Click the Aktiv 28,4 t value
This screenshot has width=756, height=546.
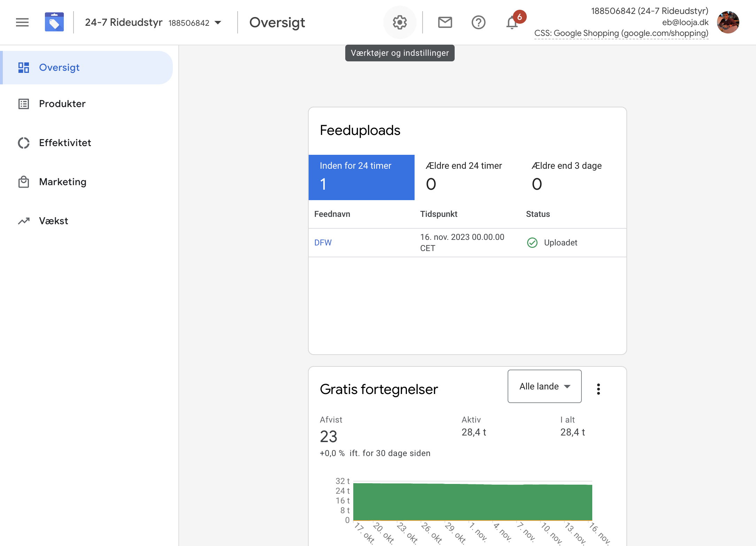click(x=473, y=432)
